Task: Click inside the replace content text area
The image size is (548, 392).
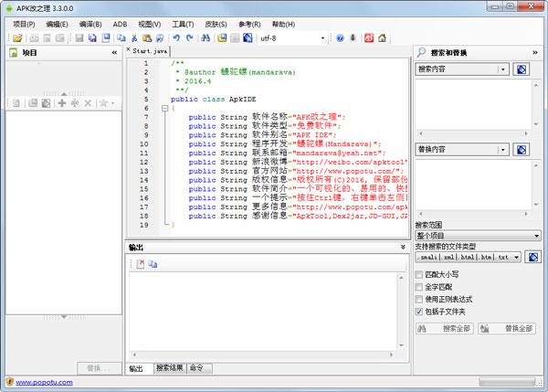Action: pos(473,185)
